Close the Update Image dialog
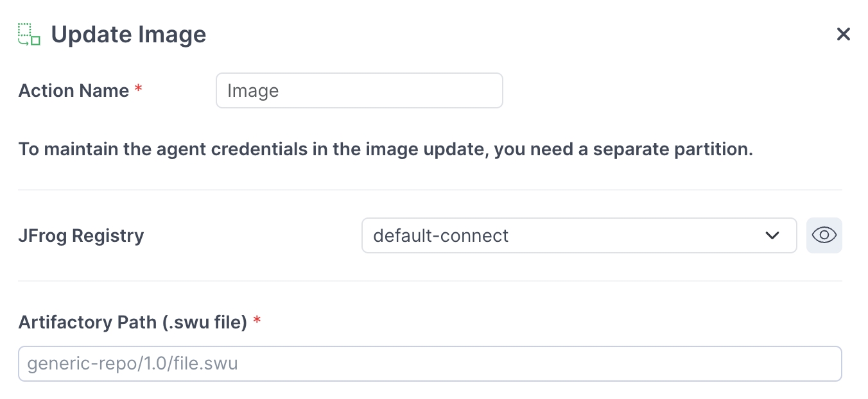 coord(843,35)
